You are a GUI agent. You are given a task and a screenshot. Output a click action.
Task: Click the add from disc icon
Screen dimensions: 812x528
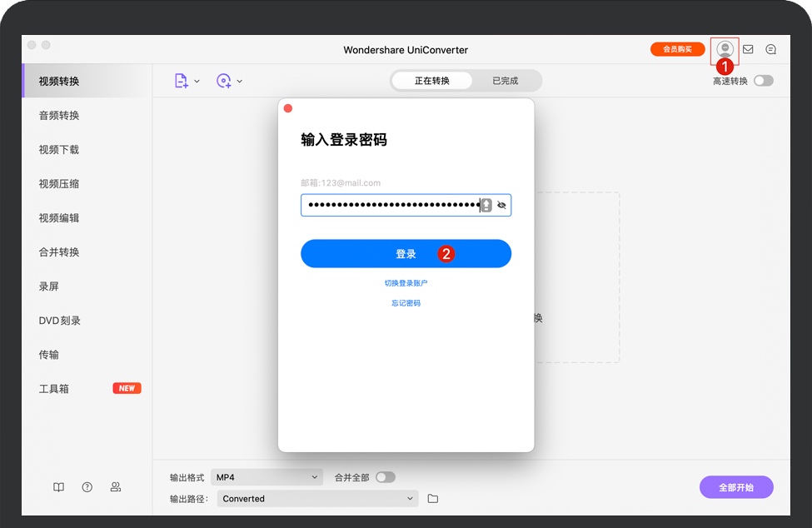(224, 81)
